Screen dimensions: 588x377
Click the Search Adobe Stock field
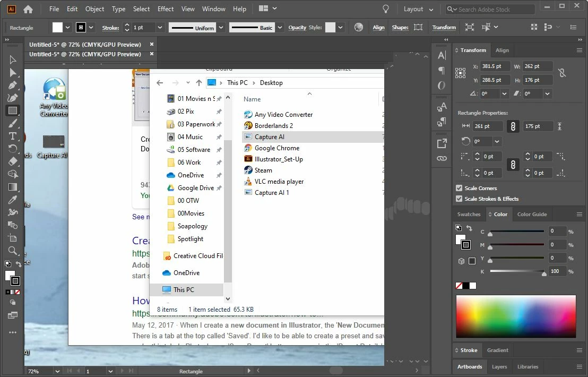coord(490,10)
